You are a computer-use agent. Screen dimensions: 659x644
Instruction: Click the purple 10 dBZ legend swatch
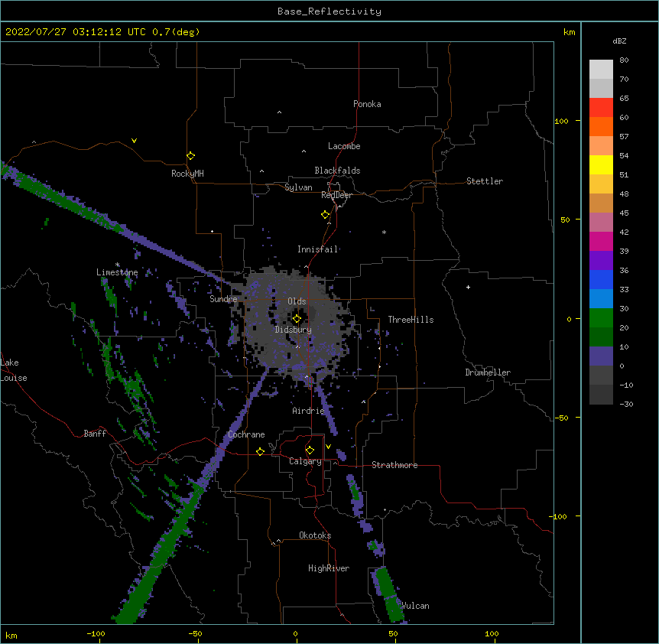601,356
